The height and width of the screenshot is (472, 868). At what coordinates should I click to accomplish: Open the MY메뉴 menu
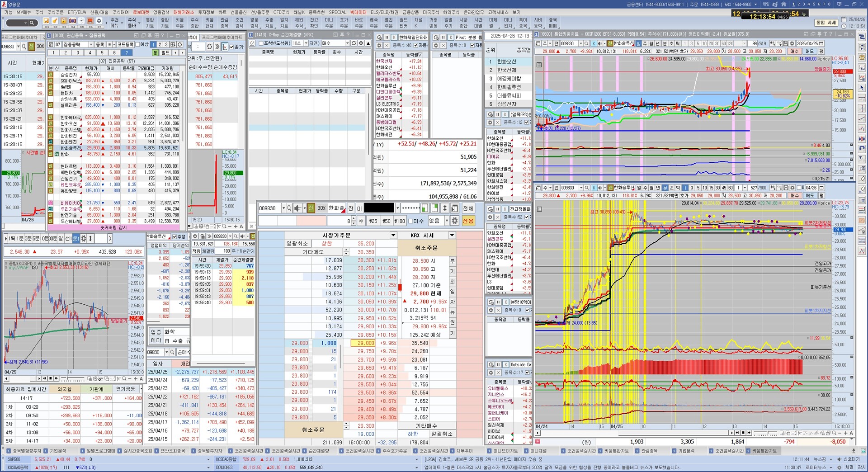tap(24, 12)
